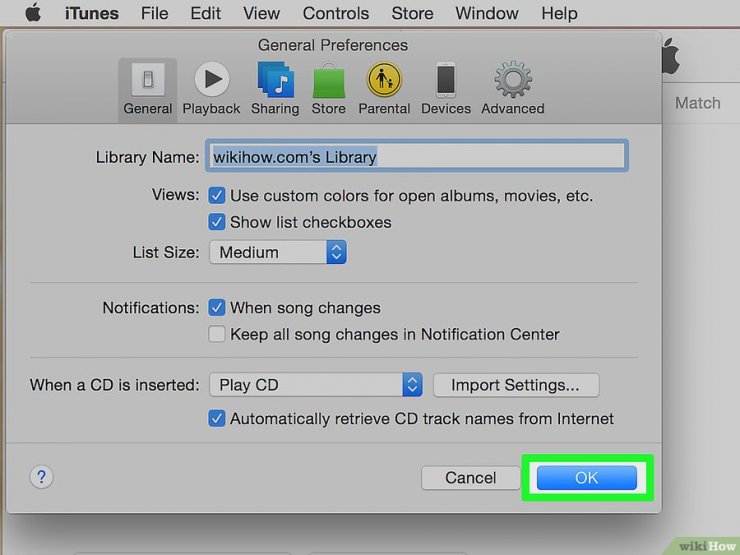Disable custom colors for open albums

coord(217,195)
